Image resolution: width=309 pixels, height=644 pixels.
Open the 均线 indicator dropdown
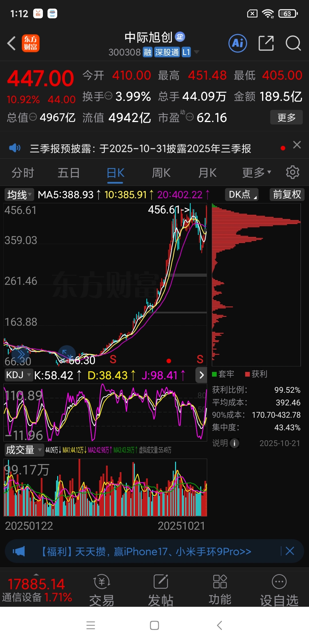pyautogui.click(x=19, y=195)
